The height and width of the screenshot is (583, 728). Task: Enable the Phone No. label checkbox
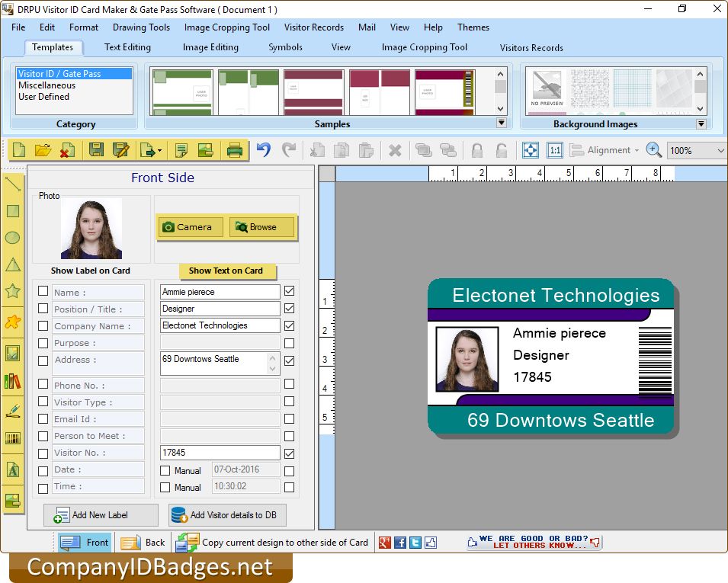tap(43, 384)
